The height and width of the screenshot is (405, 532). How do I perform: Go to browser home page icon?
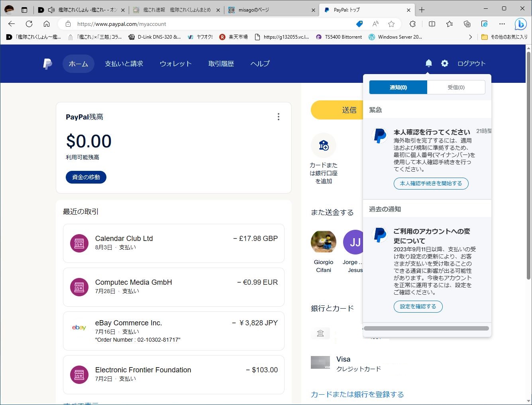tap(47, 24)
